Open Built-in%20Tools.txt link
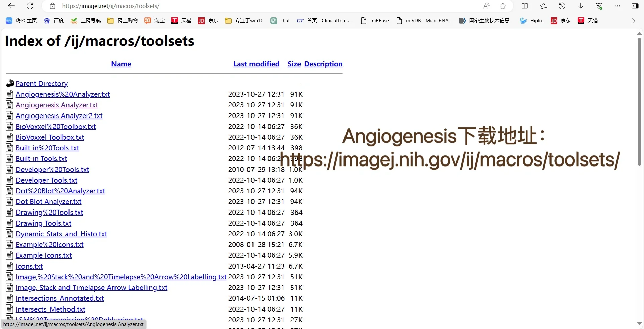Screen dimensions: 644x329 [x=47, y=148]
